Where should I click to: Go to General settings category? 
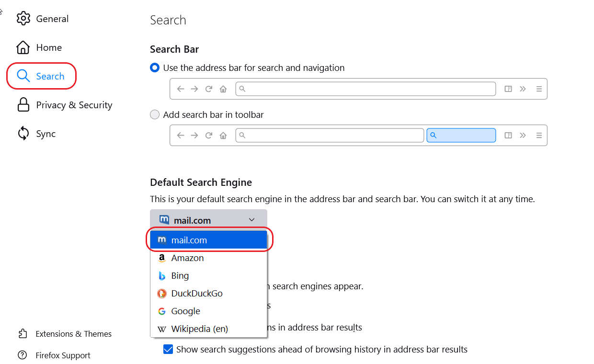(x=52, y=19)
